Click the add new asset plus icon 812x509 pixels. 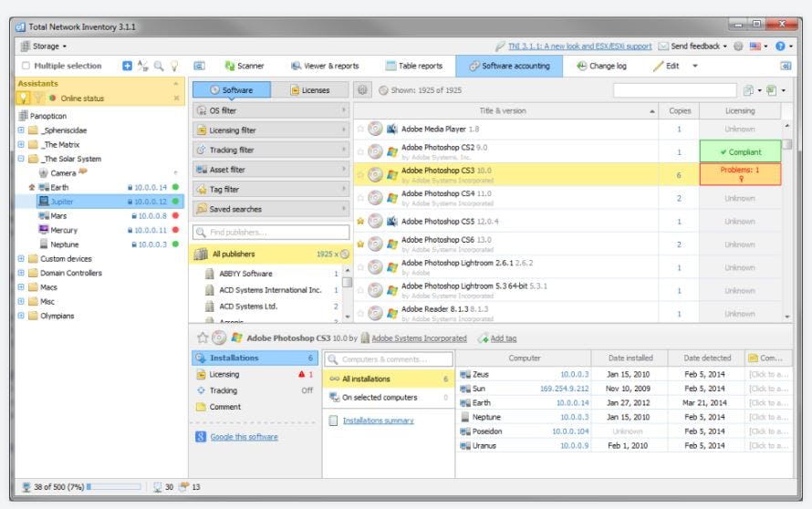127,66
